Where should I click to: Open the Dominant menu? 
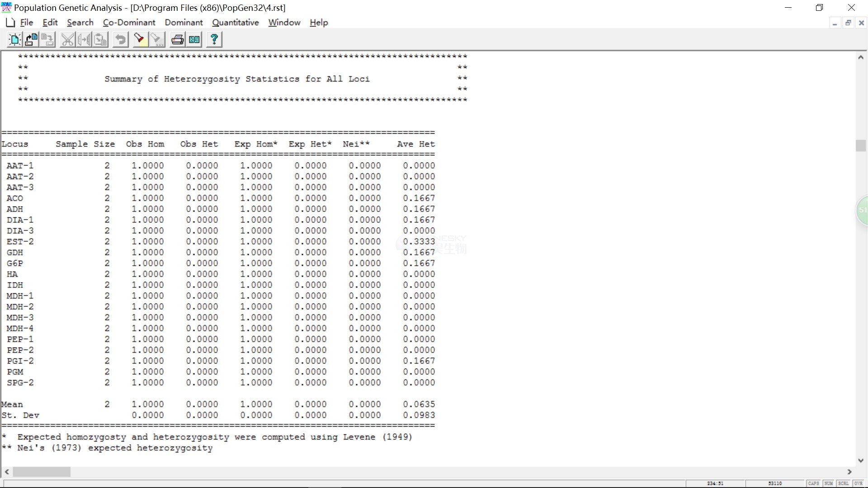point(184,23)
